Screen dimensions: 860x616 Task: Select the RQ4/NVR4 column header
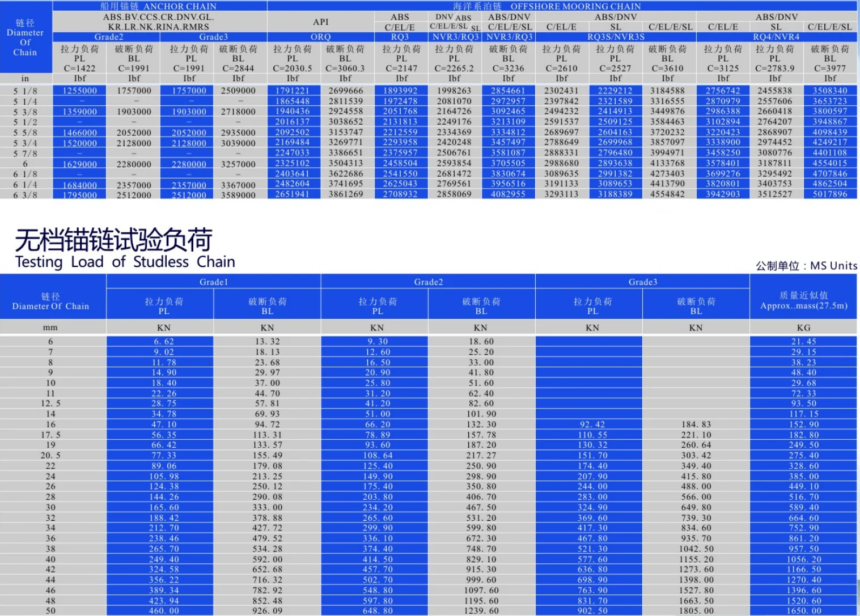(776, 37)
